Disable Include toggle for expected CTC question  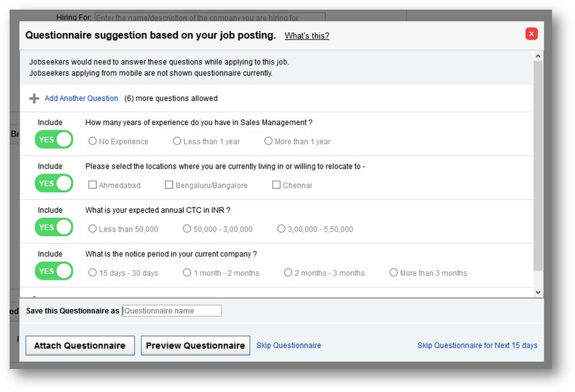(54, 227)
